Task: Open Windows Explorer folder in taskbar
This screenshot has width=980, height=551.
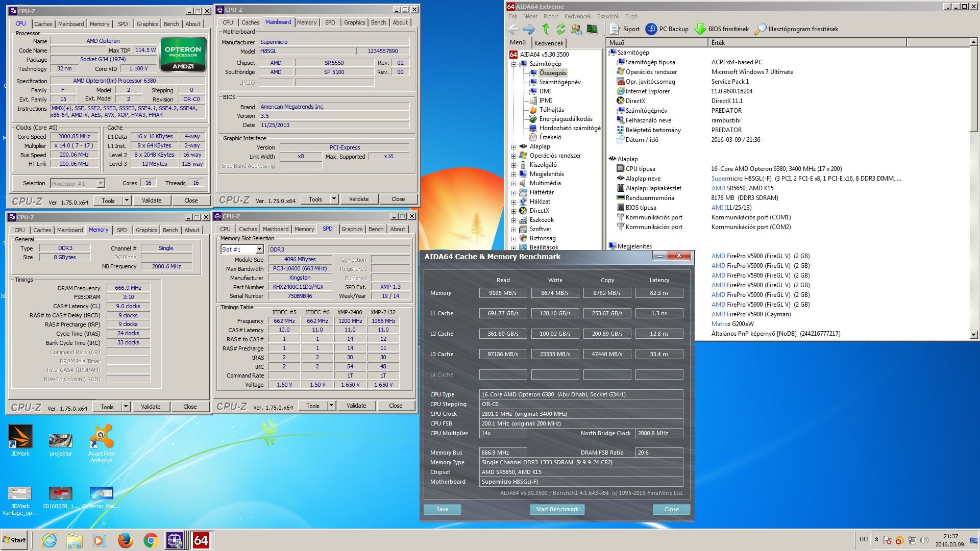Action: [x=75, y=540]
